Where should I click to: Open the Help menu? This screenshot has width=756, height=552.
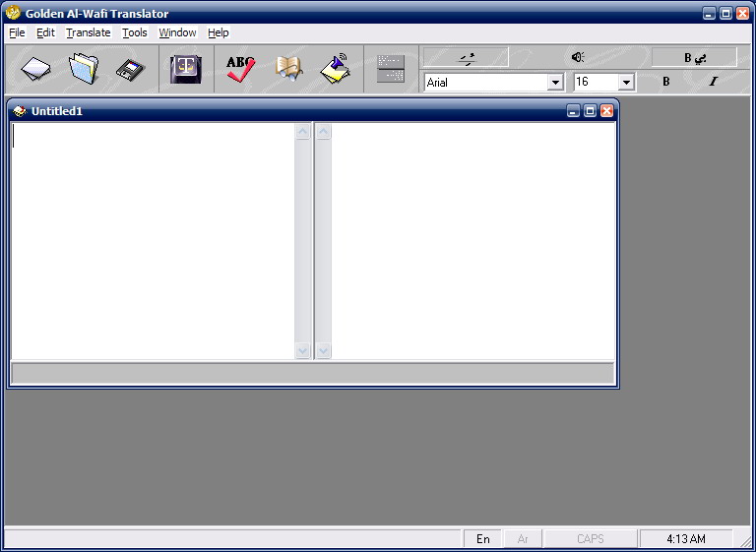click(218, 32)
